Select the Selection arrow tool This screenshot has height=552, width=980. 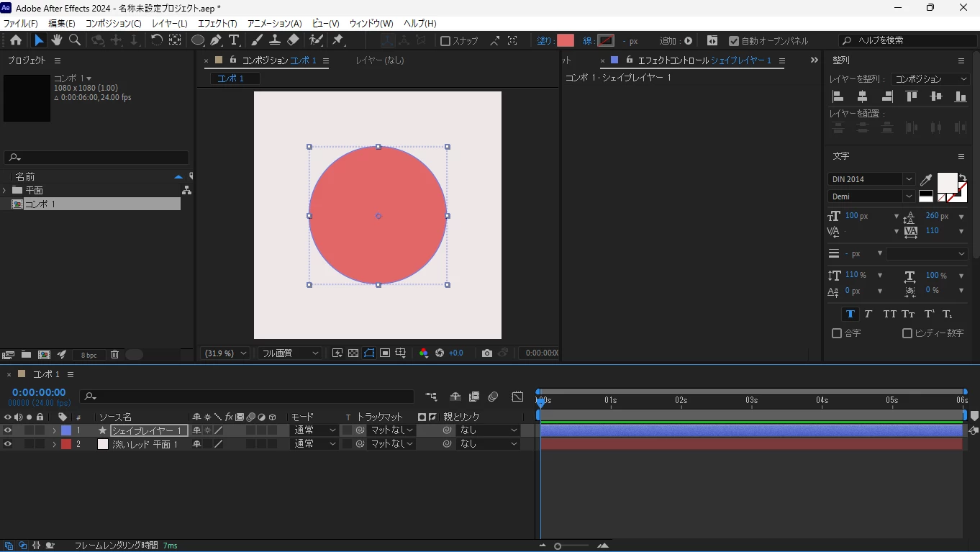point(39,40)
